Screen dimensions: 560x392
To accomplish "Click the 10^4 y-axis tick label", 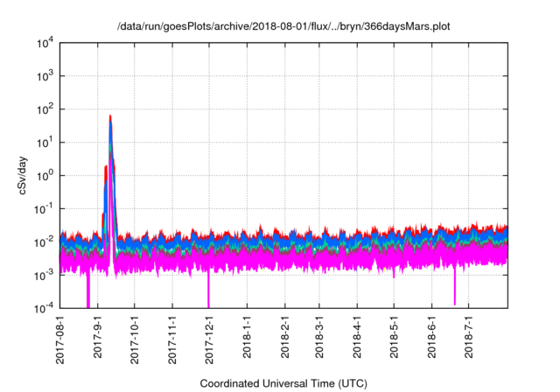I will 45,43.
